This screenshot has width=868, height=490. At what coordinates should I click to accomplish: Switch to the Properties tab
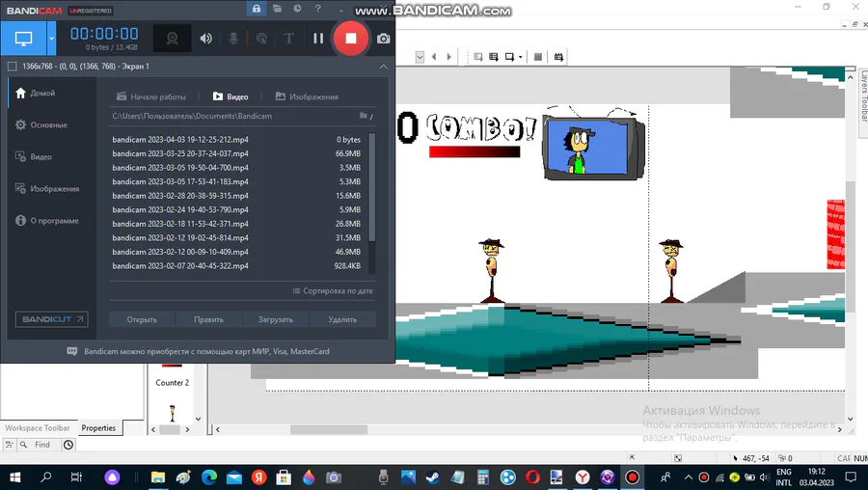[98, 428]
